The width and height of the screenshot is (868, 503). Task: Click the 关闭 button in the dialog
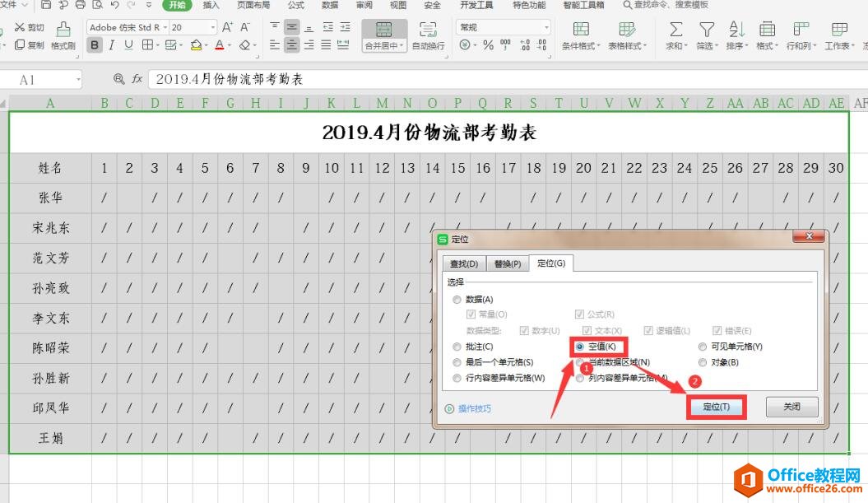point(792,407)
